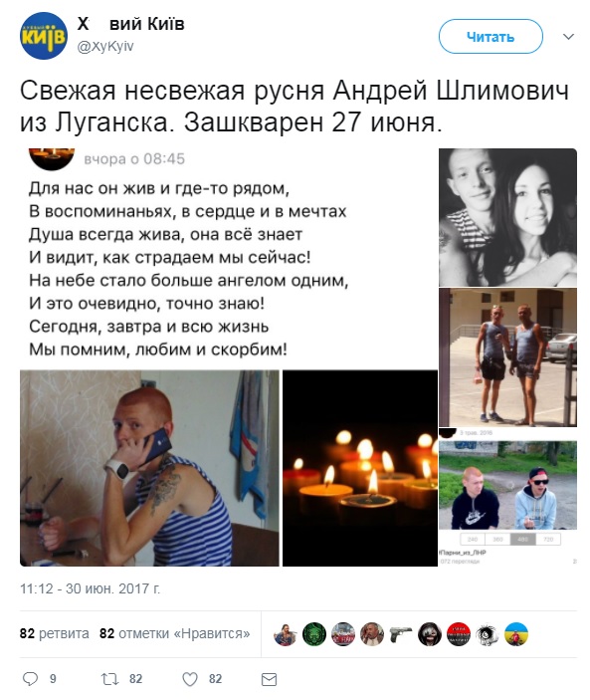
Task: Open the photo of two men standing
Action: pos(508,357)
